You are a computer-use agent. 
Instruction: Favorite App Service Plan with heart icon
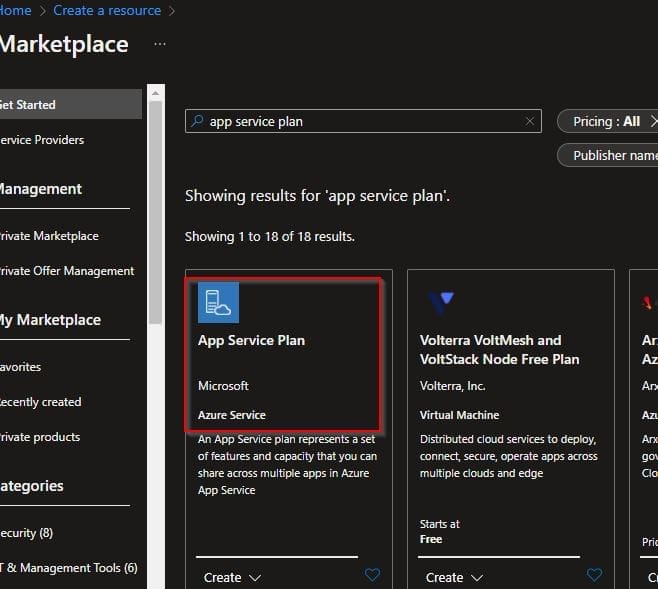[x=372, y=575]
